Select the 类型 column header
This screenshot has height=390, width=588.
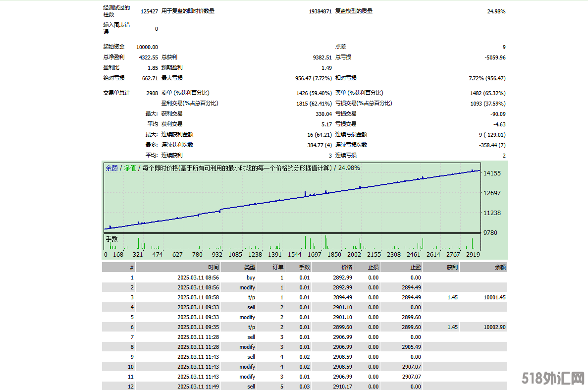click(x=250, y=267)
